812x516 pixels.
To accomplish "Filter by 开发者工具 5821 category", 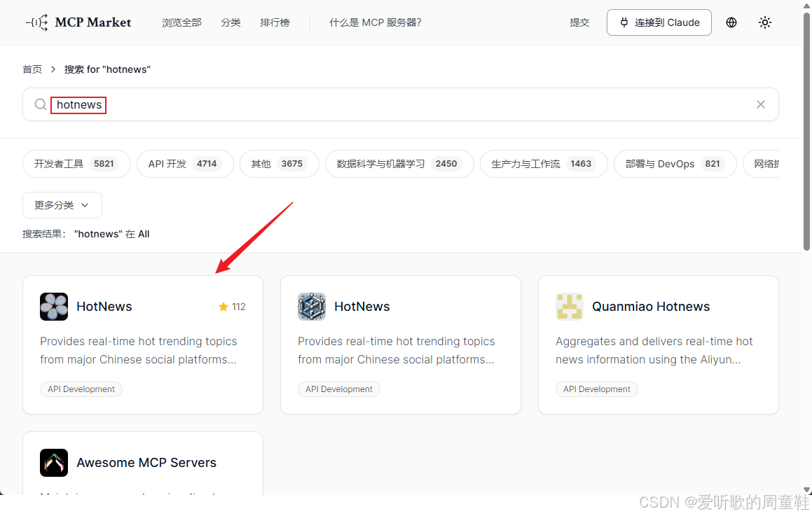I will [x=76, y=164].
